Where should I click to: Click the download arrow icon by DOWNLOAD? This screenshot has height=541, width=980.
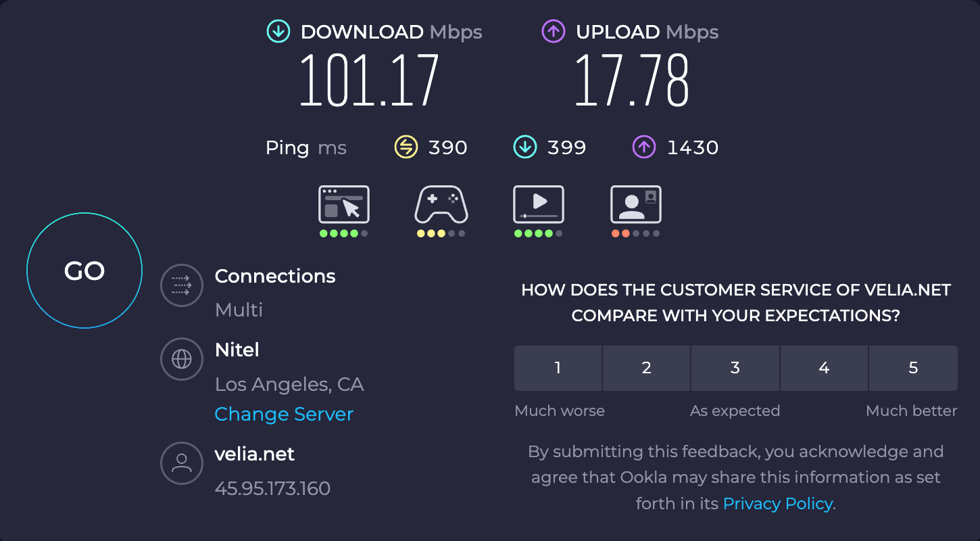[x=278, y=32]
